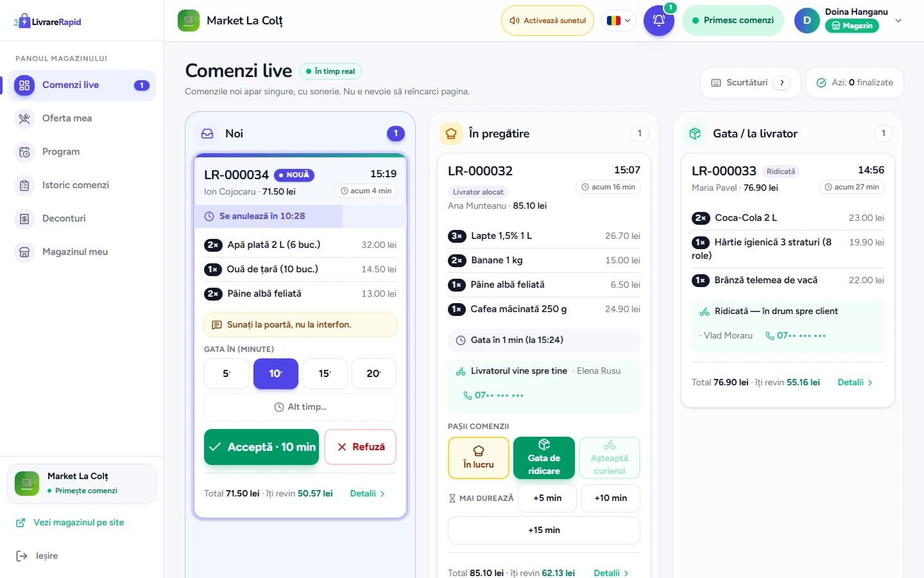
Task: Select 15 minutes preparation time
Action: 325,374
